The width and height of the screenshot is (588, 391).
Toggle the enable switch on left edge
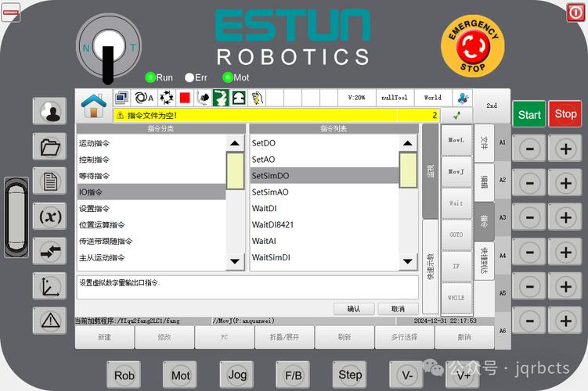coord(16,217)
